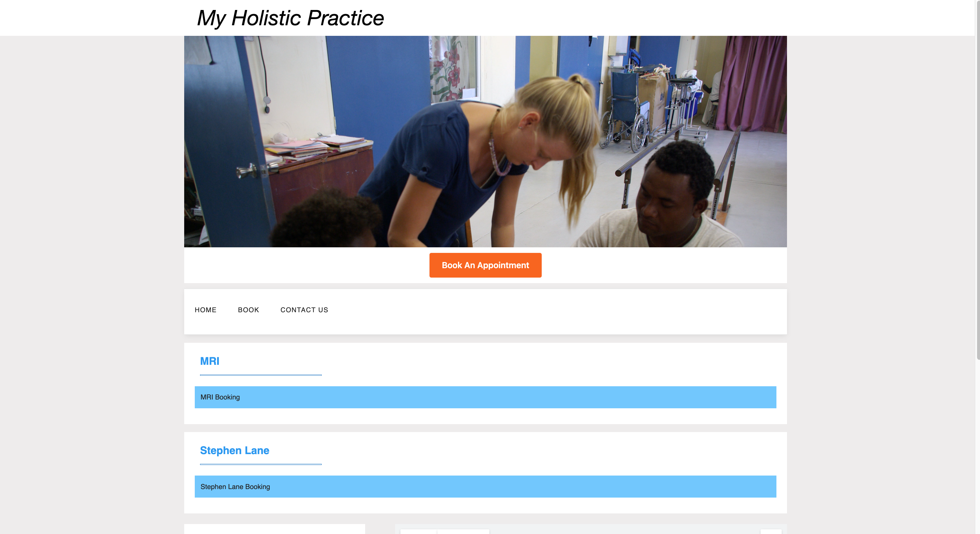Viewport: 980px width, 534px height.
Task: Click the My Holistic Practice site title
Action: pyautogui.click(x=290, y=18)
